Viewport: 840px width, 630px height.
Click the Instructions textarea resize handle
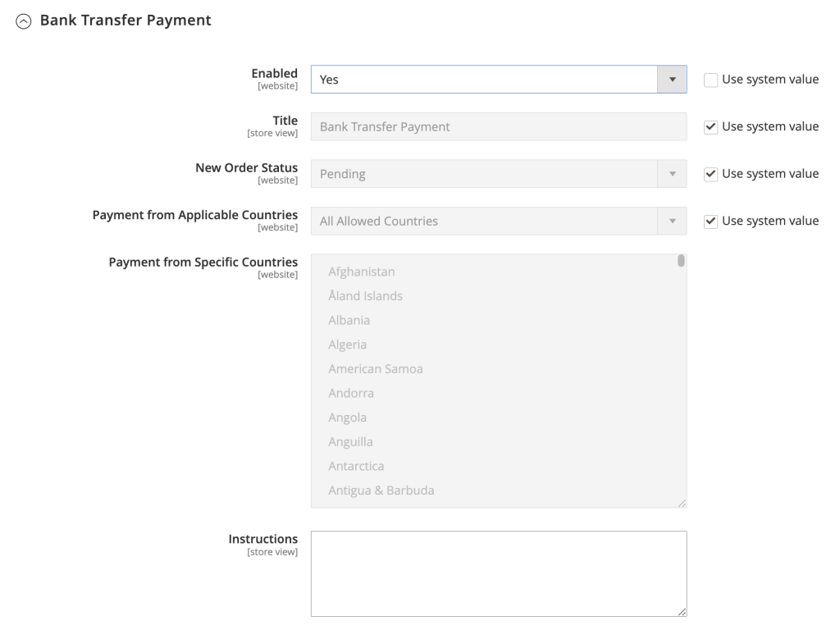pyautogui.click(x=682, y=609)
